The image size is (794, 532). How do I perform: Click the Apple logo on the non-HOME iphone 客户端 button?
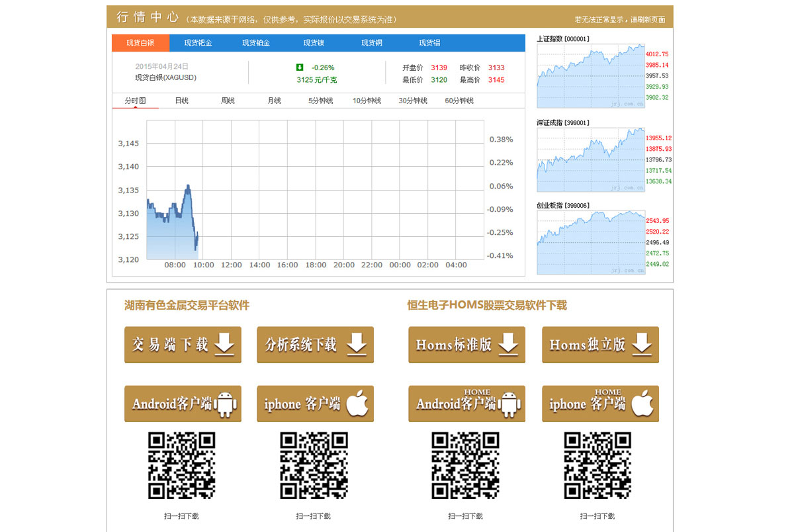click(357, 403)
